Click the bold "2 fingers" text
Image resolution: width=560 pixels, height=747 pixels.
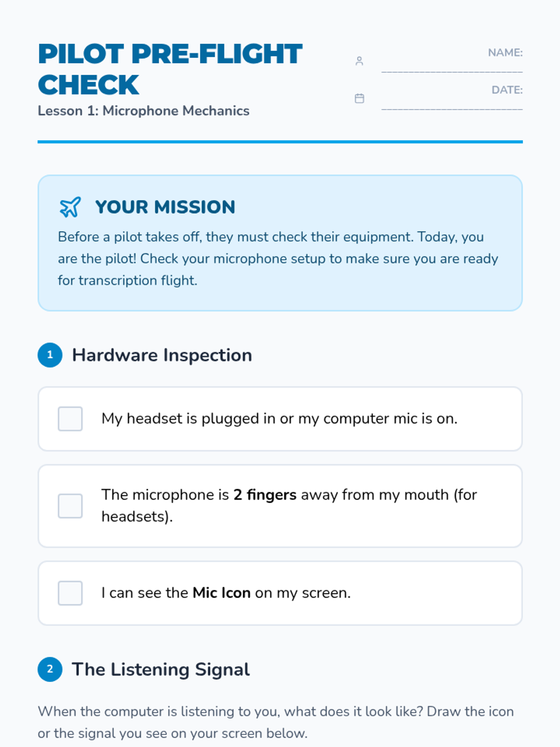tap(265, 495)
